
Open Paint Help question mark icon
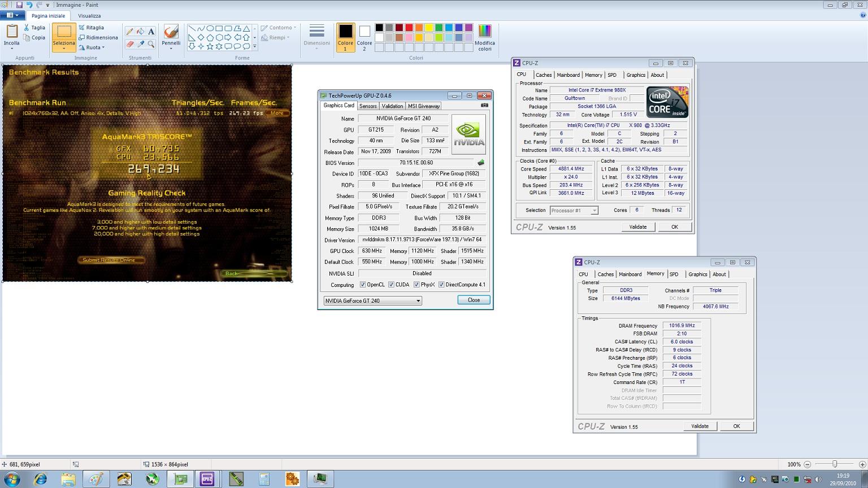[862, 15]
